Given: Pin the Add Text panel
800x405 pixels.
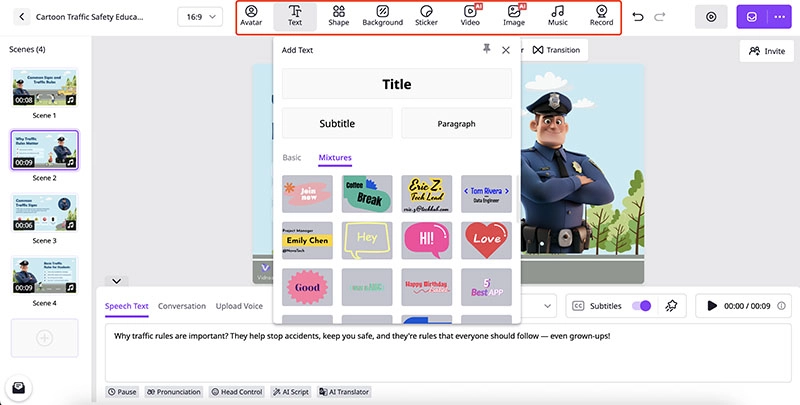Looking at the screenshot, I should [486, 49].
